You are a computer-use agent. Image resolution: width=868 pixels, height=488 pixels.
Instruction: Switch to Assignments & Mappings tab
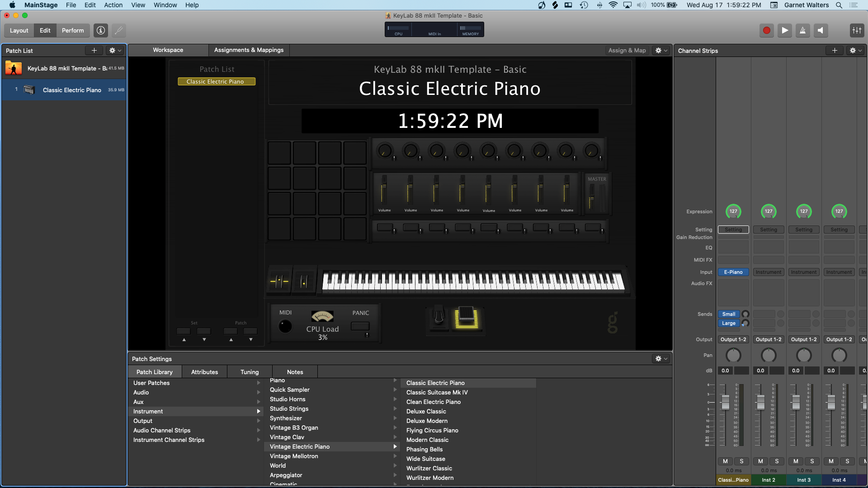click(x=249, y=50)
